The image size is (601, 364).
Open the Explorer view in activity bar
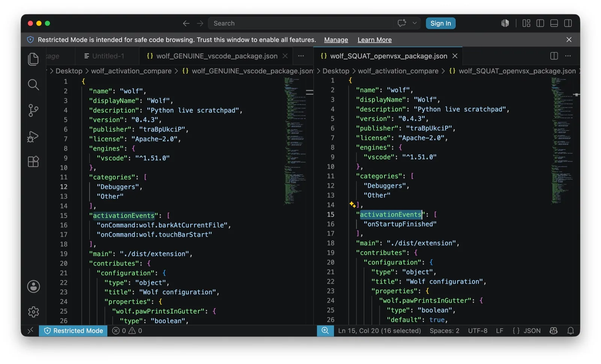pos(33,59)
